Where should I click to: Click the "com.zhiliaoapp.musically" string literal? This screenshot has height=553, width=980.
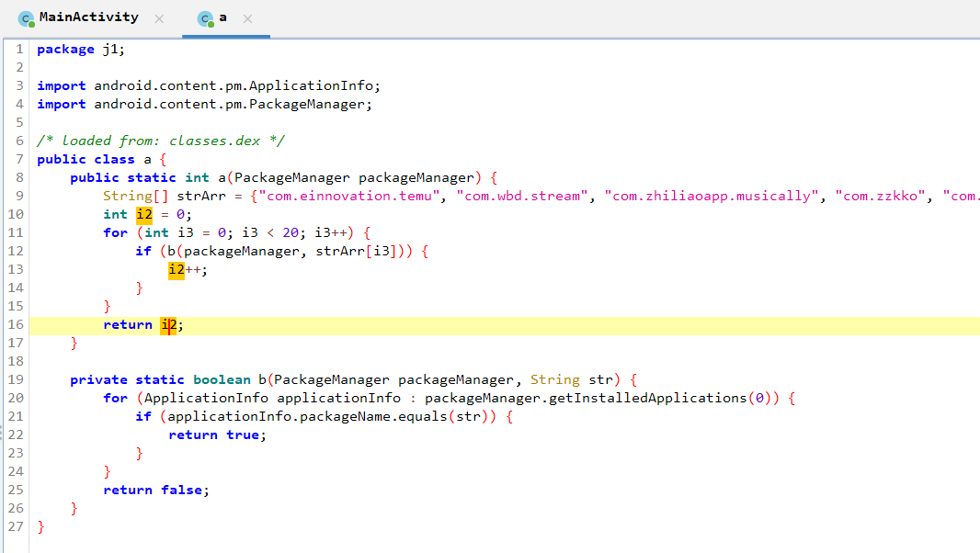tap(711, 196)
